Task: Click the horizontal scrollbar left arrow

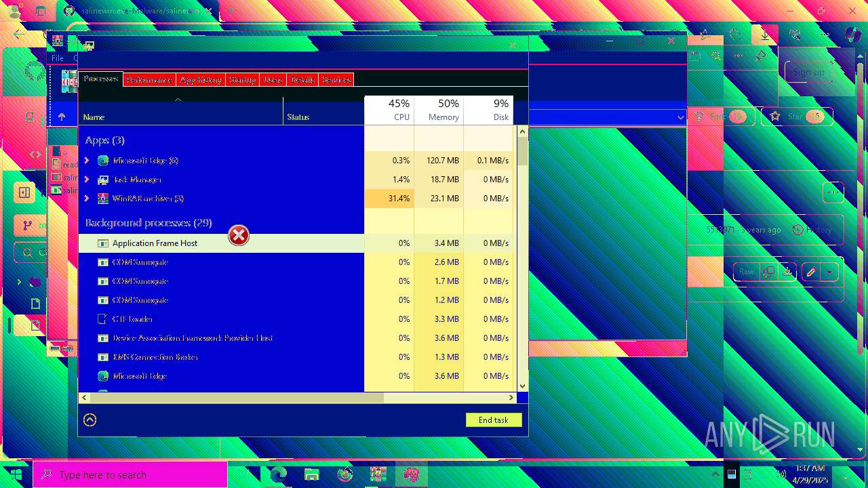Action: 84,397
